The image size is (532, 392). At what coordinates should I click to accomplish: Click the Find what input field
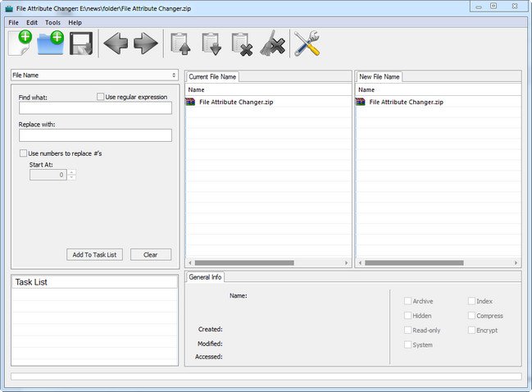95,108
